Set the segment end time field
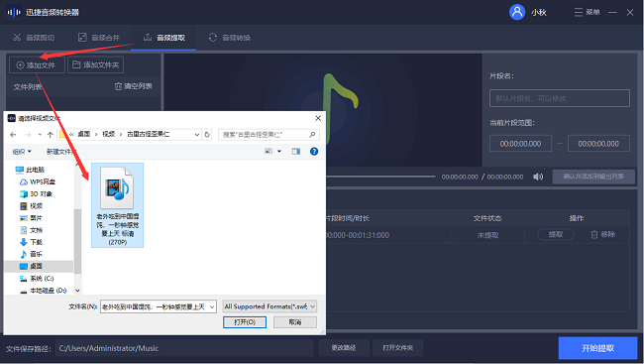This screenshot has width=644, height=364. [x=598, y=144]
